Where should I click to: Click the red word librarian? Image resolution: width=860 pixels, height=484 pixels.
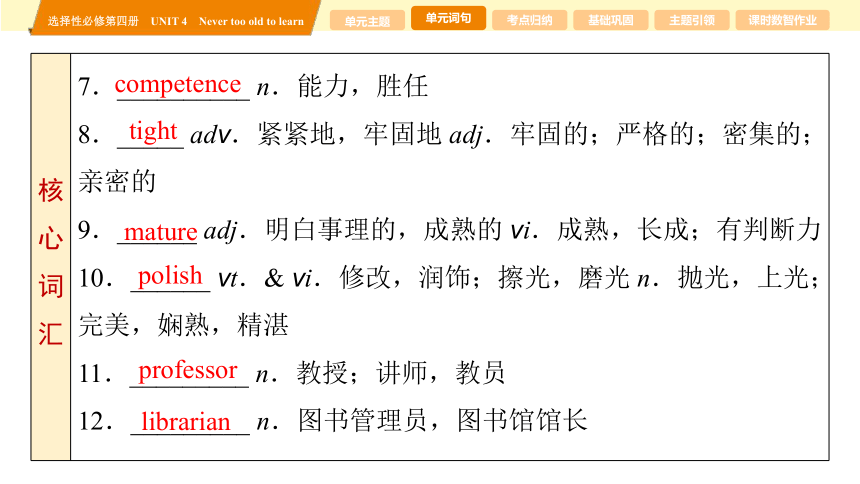(186, 421)
